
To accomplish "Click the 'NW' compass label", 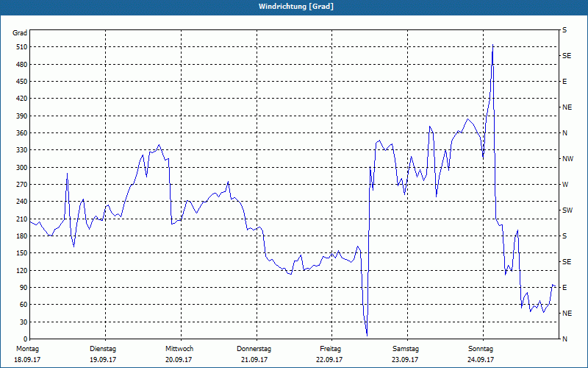I will pyautogui.click(x=567, y=159).
